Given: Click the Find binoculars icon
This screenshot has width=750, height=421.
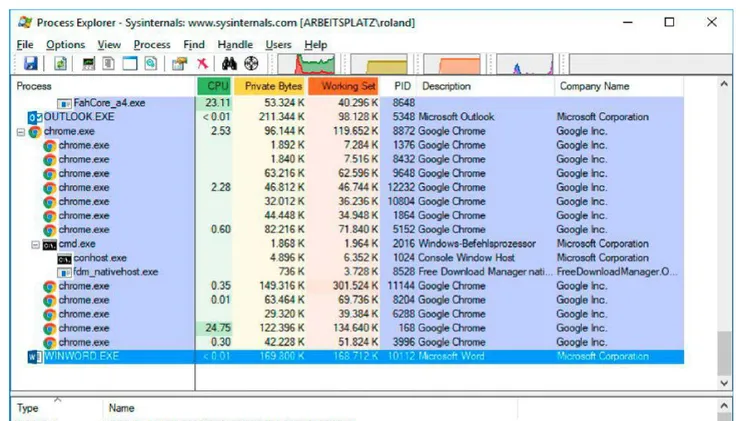Looking at the screenshot, I should [229, 63].
